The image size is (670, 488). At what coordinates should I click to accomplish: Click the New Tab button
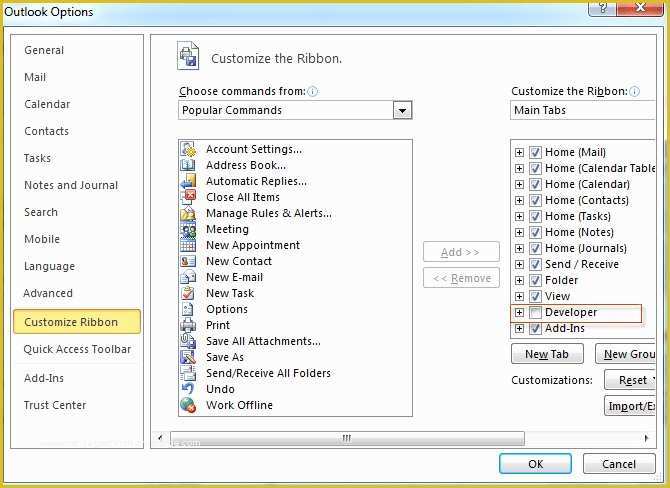[x=547, y=354]
